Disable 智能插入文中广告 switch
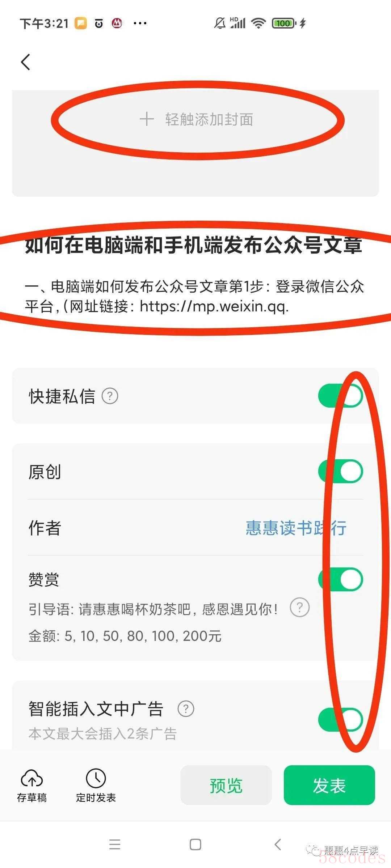Image resolution: width=391 pixels, height=868 pixels. [x=341, y=720]
